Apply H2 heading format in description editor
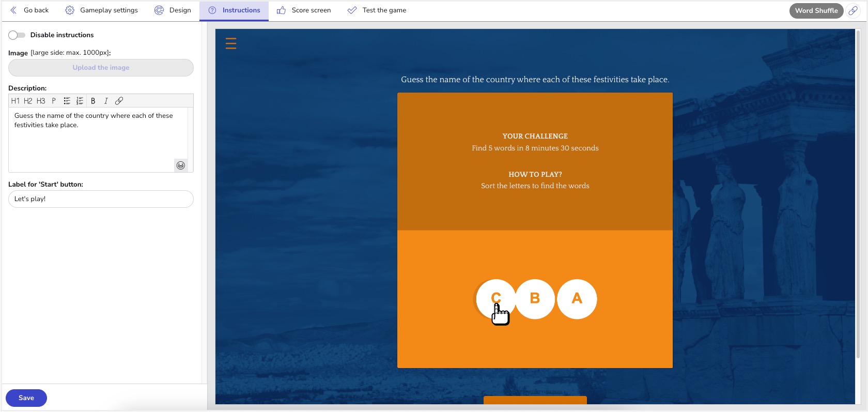The height and width of the screenshot is (412, 868). click(x=28, y=101)
